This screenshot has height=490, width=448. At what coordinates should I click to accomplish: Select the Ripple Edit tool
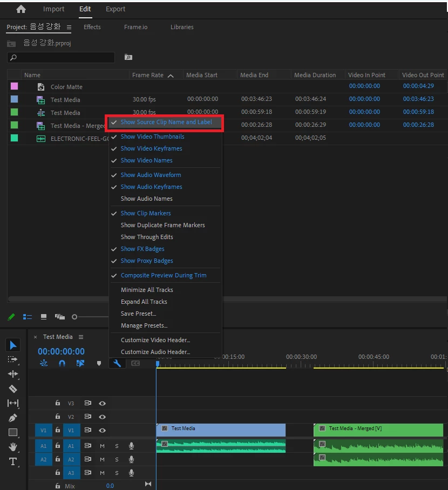coord(13,374)
